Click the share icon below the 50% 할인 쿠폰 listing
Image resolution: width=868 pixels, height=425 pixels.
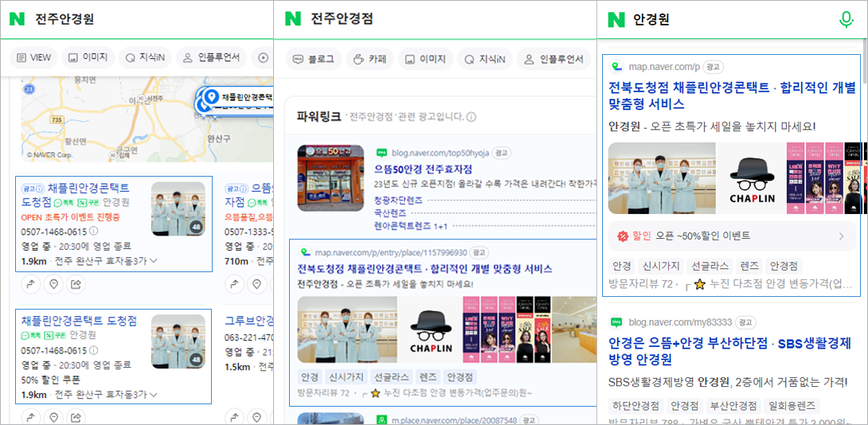coord(76,417)
